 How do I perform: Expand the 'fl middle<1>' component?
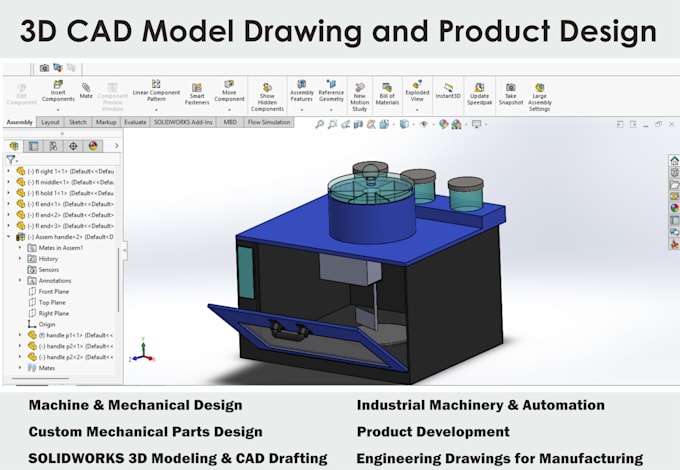(x=9, y=182)
